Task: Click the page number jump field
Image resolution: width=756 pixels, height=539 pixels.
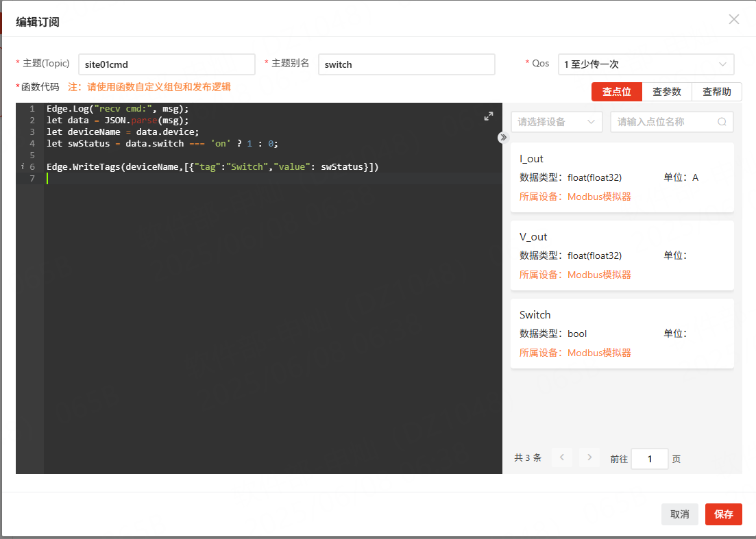Action: (649, 459)
